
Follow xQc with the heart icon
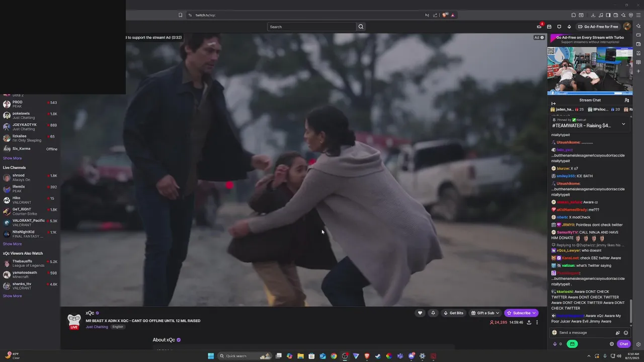tap(420, 313)
